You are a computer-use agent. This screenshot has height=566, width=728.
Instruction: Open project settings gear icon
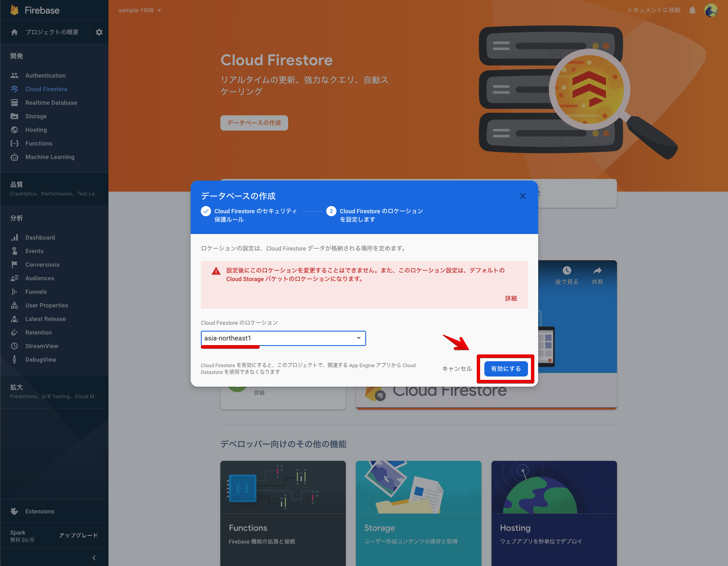tap(99, 32)
